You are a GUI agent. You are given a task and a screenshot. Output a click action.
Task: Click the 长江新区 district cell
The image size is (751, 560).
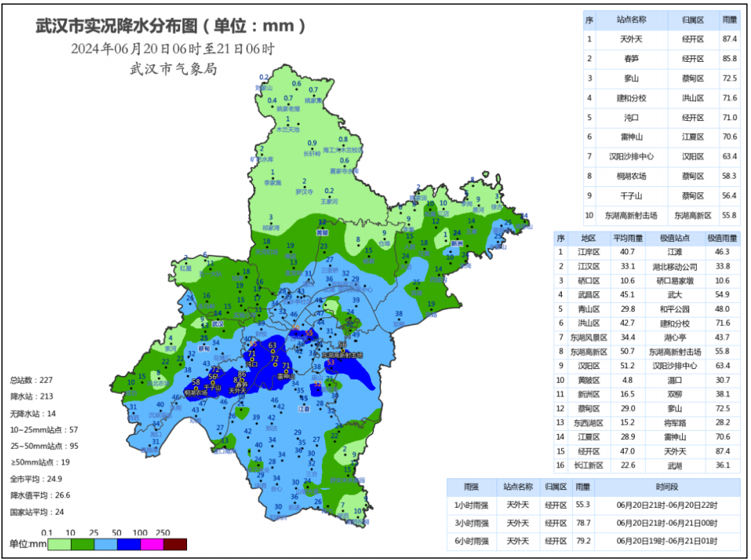588,466
